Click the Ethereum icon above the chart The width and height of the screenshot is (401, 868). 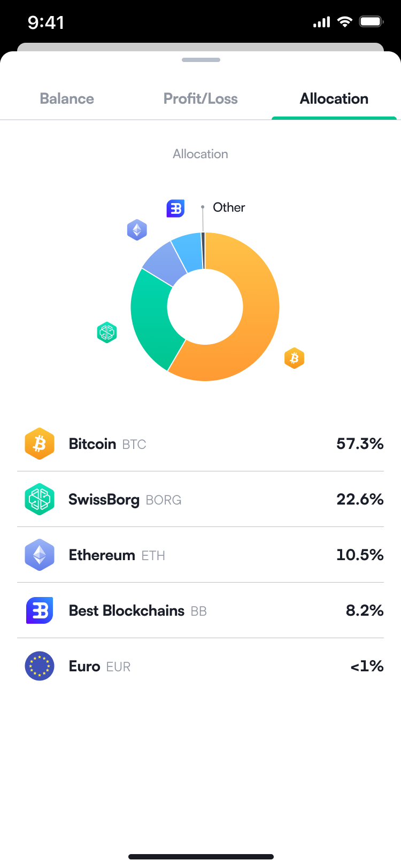tap(137, 229)
